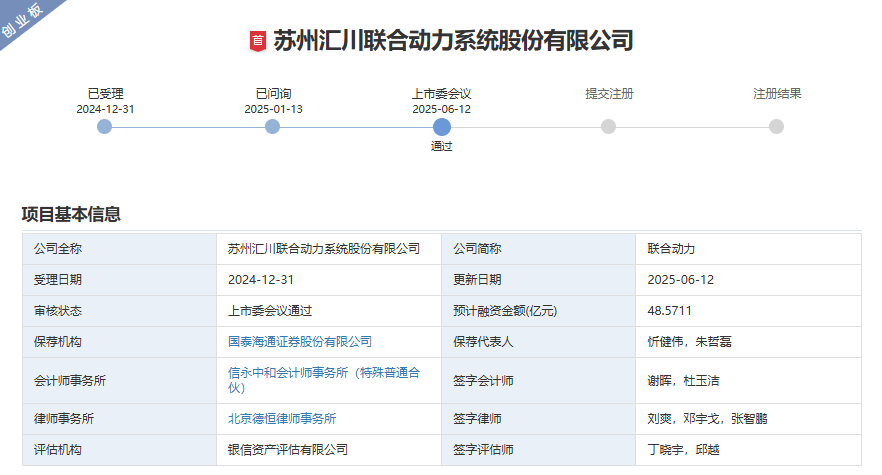This screenshot has height=475, width=882.
Task: Select the 已受理 timeline node circle
Action: tap(105, 126)
